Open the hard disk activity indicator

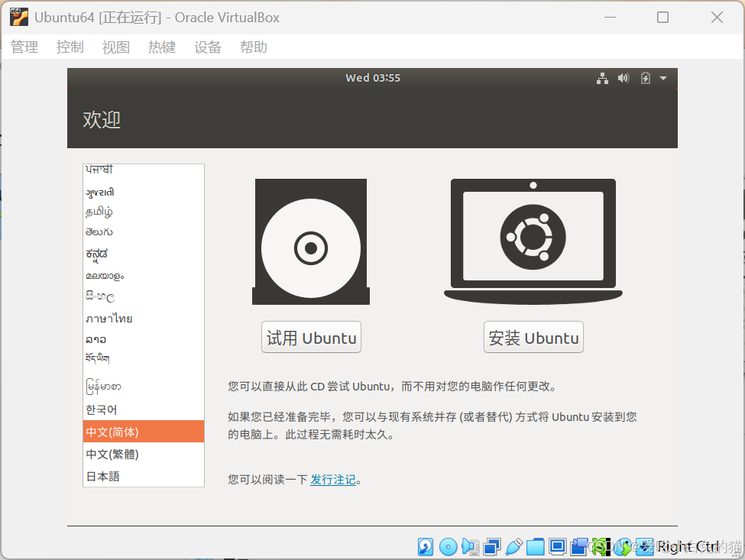pos(426,547)
